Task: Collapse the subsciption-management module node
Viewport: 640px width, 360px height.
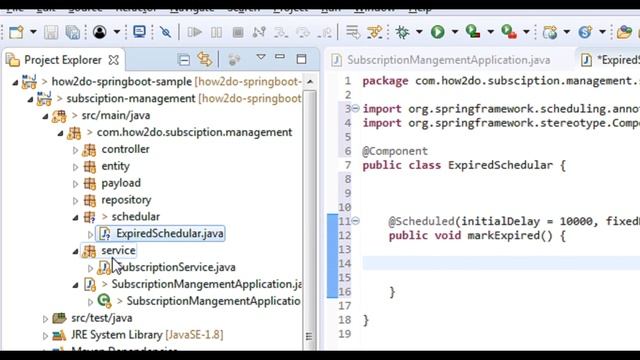Action: point(31,99)
